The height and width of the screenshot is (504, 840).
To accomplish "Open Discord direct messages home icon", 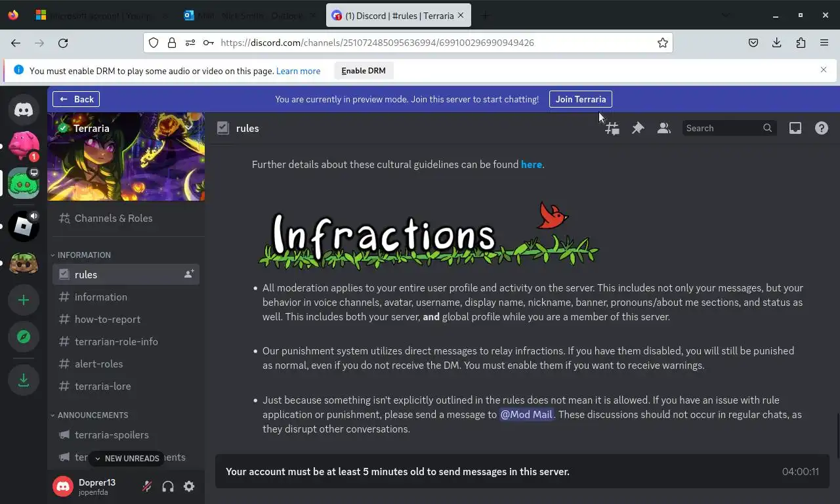I will click(24, 110).
